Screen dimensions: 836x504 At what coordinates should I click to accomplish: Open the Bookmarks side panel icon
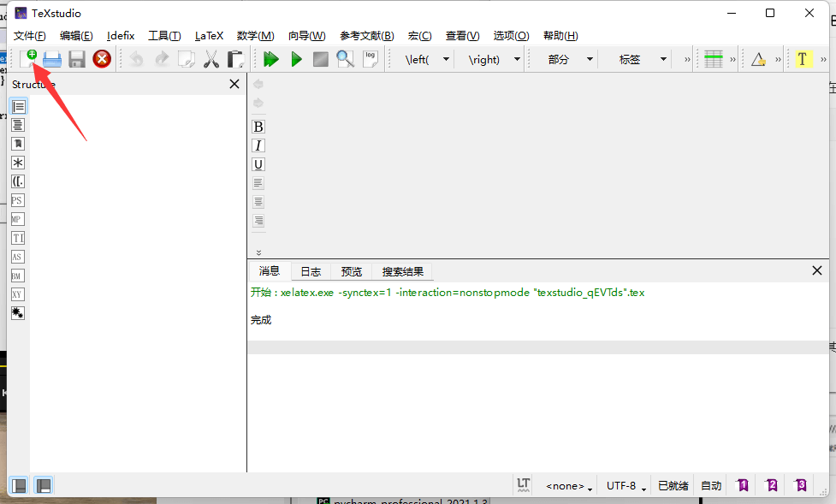click(18, 144)
